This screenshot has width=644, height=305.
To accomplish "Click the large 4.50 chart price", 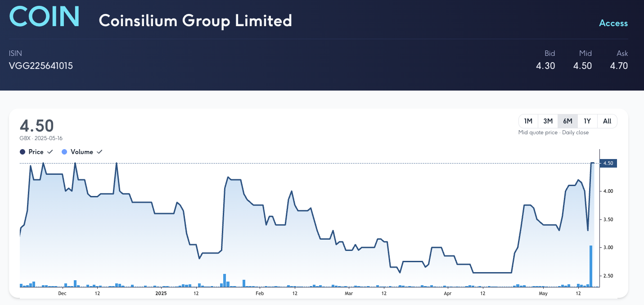I will 36,126.
